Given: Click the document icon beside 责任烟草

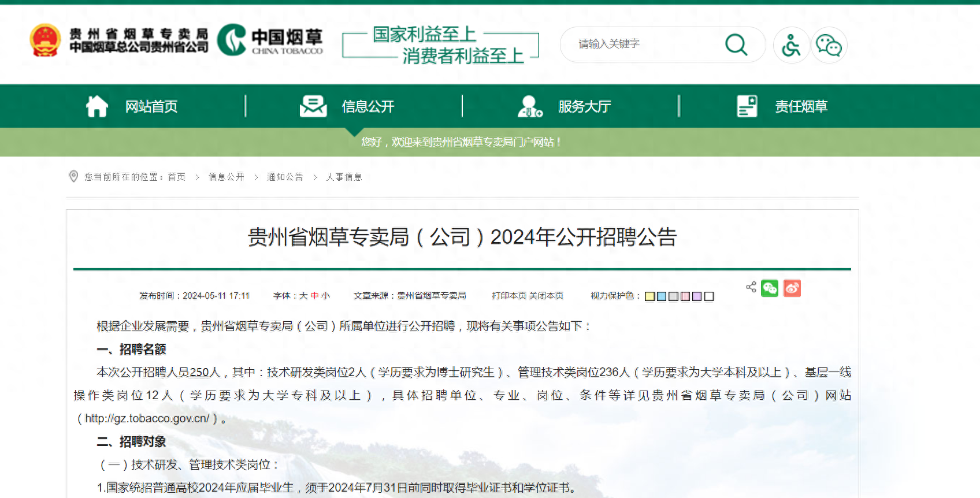Looking at the screenshot, I should coord(747,106).
